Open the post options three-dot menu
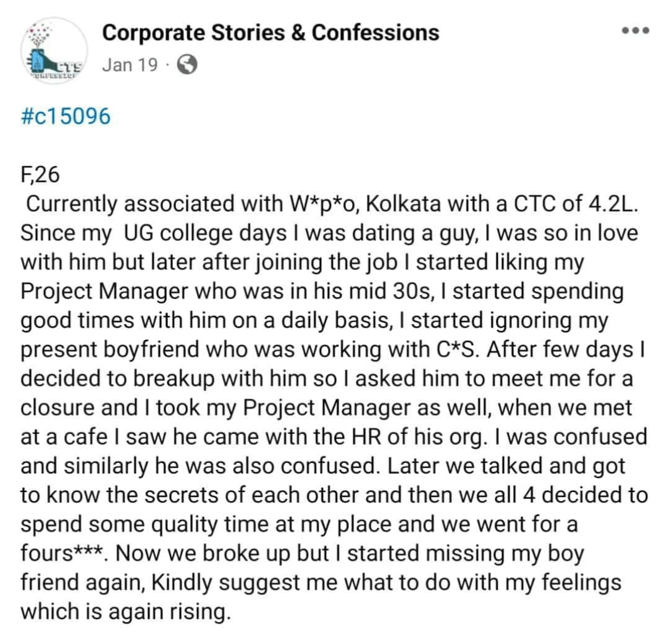This screenshot has height=644, width=667. [x=636, y=30]
